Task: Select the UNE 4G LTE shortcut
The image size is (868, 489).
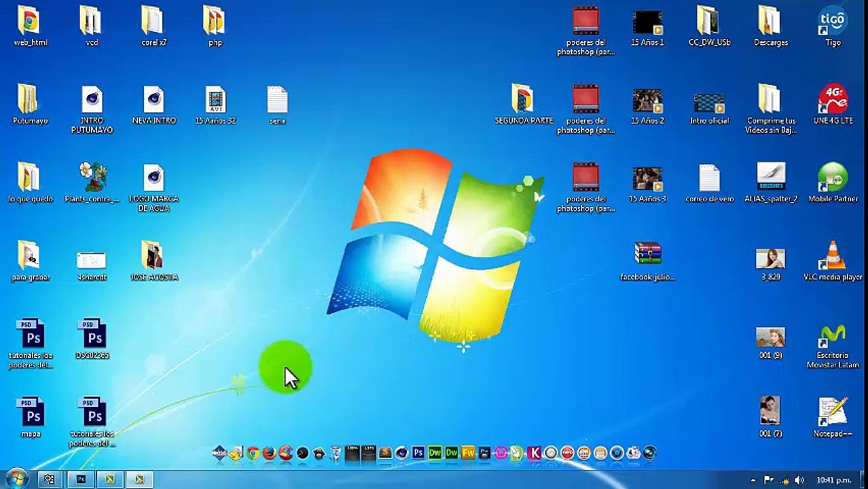Action: point(833,105)
